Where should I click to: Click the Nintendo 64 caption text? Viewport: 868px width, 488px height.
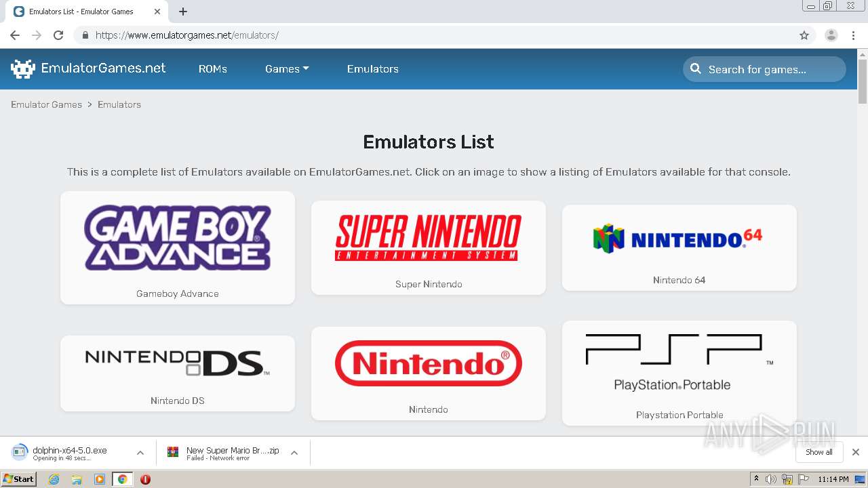point(679,280)
